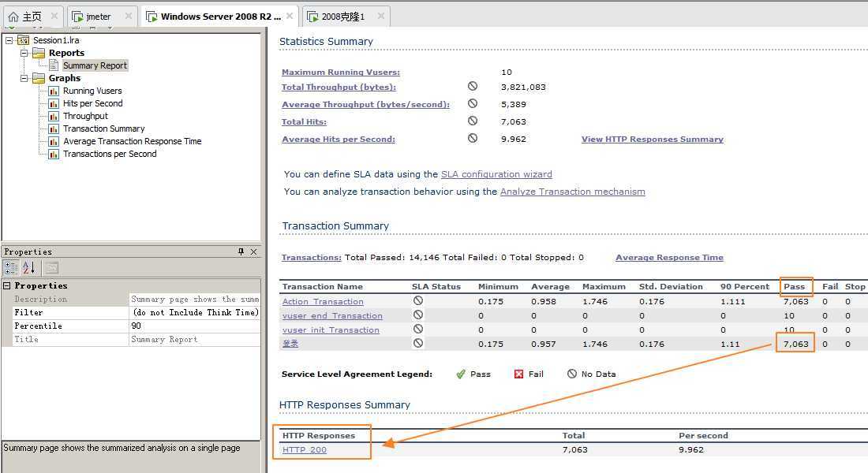Open the vuser_end_Transaction link
The image size is (868, 473).
pos(332,316)
